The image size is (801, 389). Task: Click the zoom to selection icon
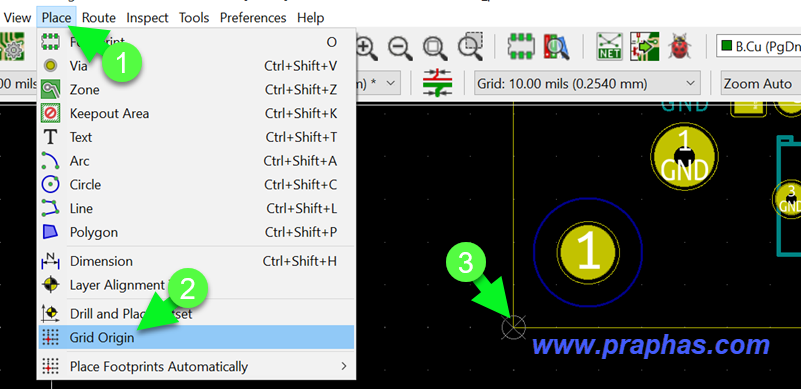(x=470, y=47)
